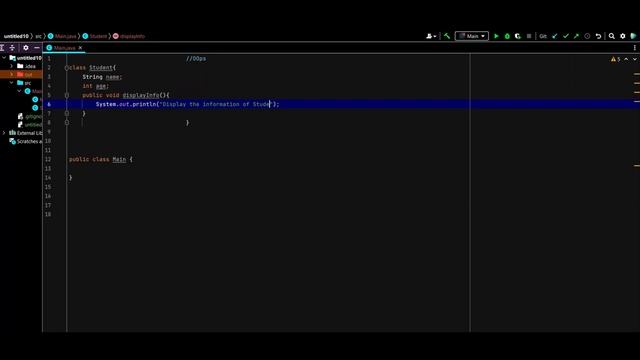Click 'String name;' declaration in code

click(x=102, y=77)
